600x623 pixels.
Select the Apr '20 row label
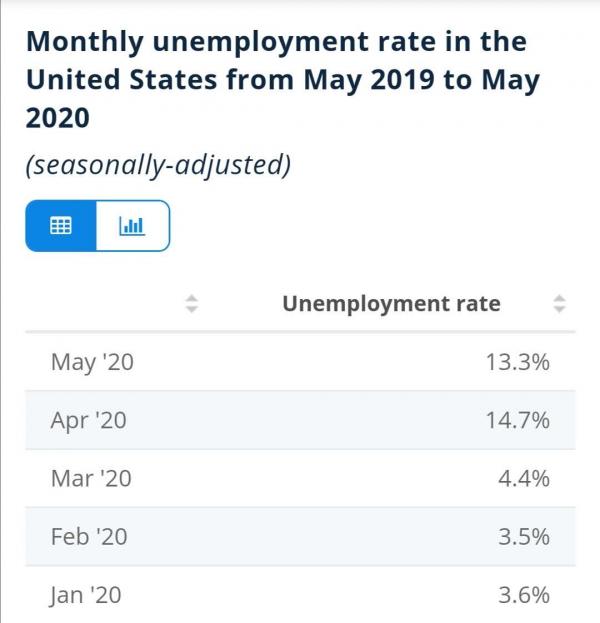tap(88, 420)
